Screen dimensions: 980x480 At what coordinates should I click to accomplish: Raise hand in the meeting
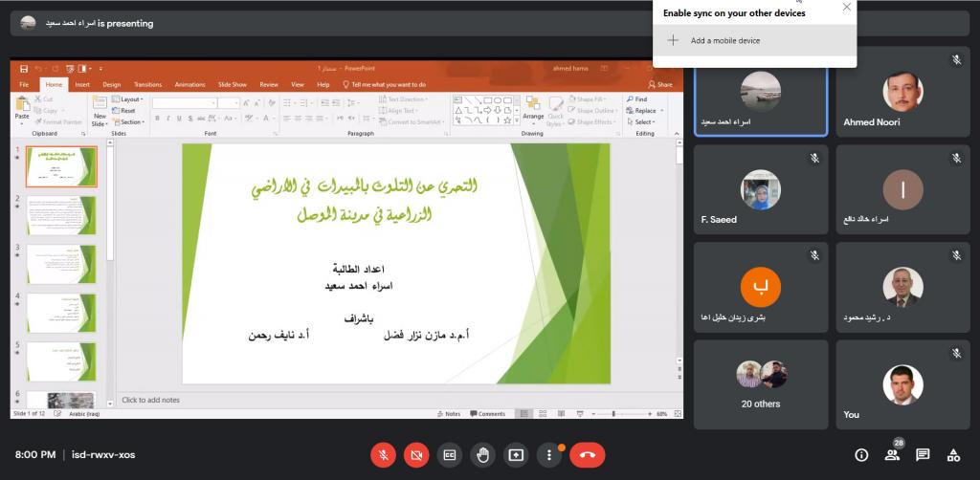(483, 455)
